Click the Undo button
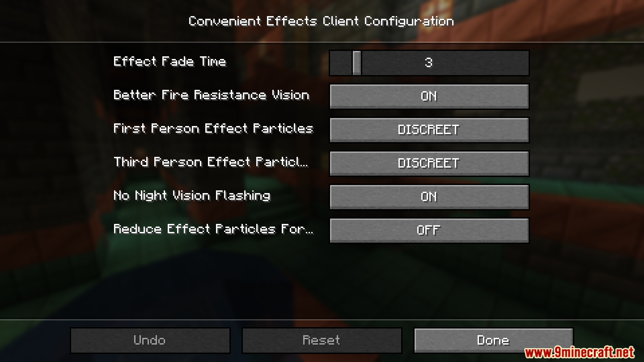This screenshot has width=644, height=362. (x=150, y=340)
